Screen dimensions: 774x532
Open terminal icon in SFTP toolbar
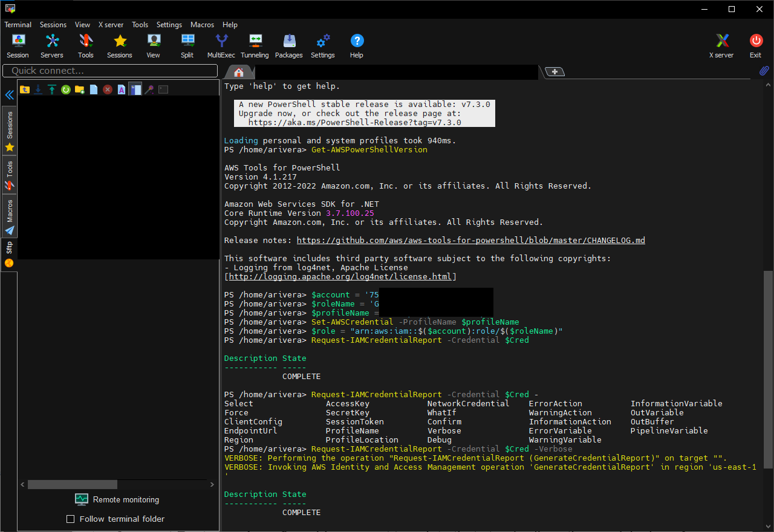(x=163, y=89)
